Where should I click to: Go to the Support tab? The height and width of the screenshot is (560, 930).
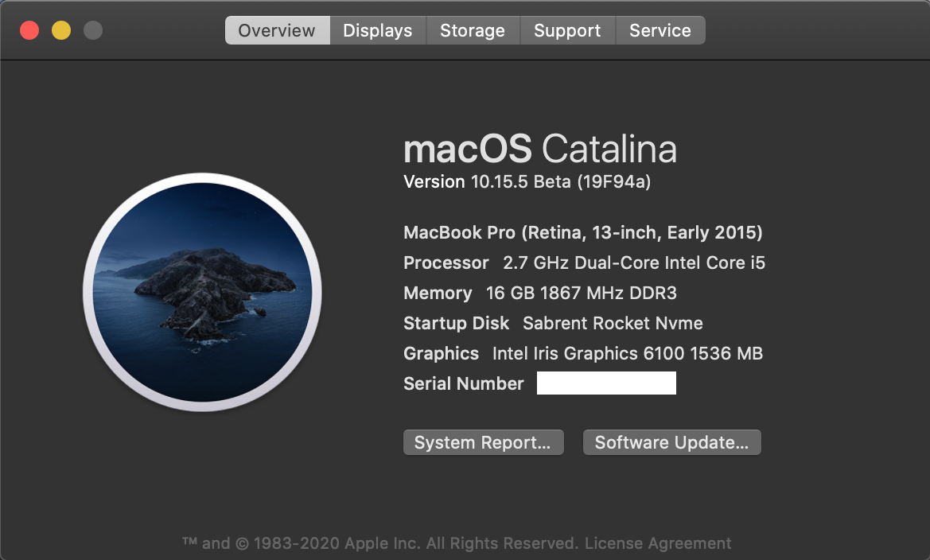click(567, 31)
